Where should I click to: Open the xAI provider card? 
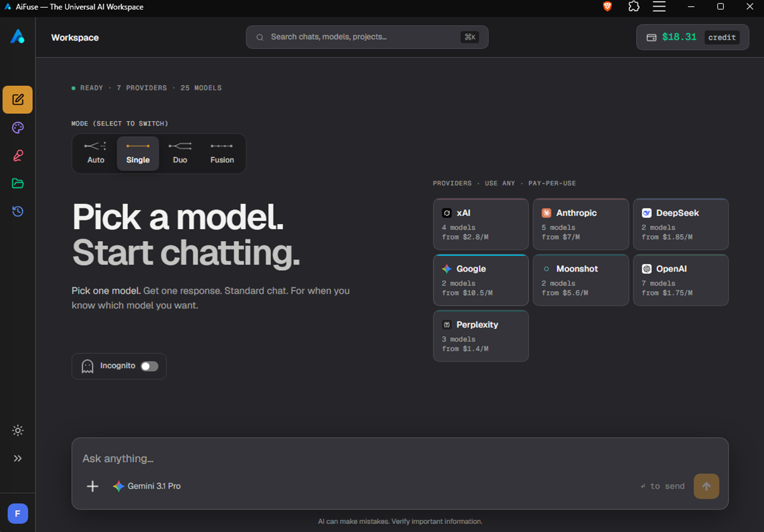pyautogui.click(x=481, y=224)
